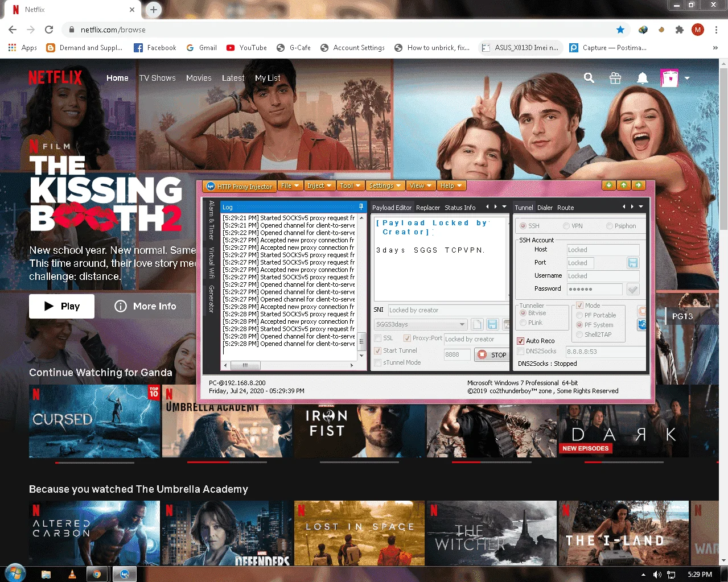This screenshot has width=728, height=582.
Task: Open VLC player from taskbar
Action: 72,574
